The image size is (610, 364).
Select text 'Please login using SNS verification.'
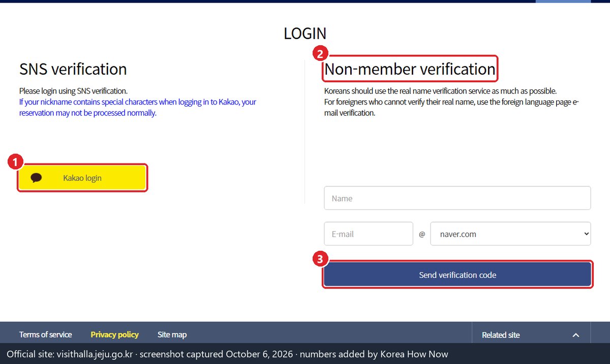(x=73, y=91)
